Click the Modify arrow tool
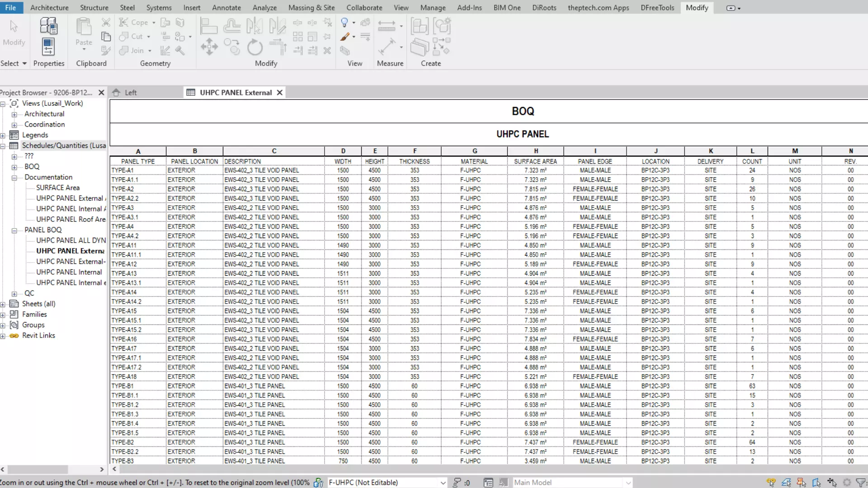Image resolution: width=868 pixels, height=488 pixels. click(14, 27)
